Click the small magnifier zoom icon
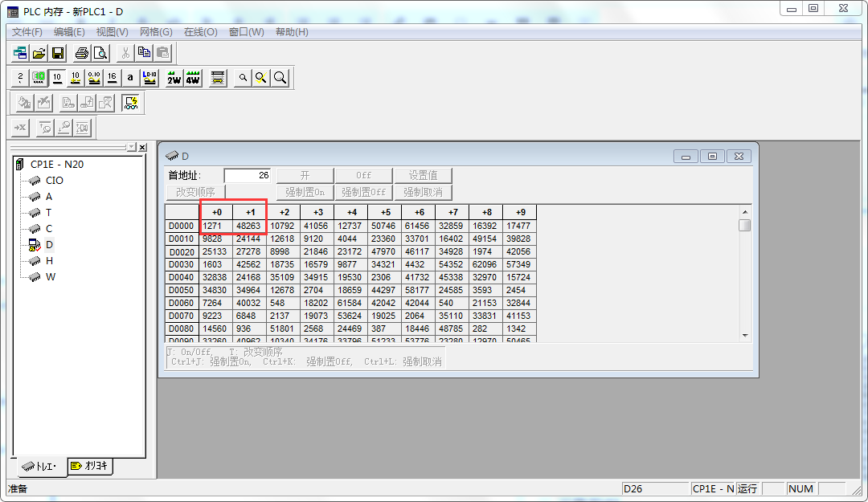Screen dimensions: 868x502 (243, 78)
